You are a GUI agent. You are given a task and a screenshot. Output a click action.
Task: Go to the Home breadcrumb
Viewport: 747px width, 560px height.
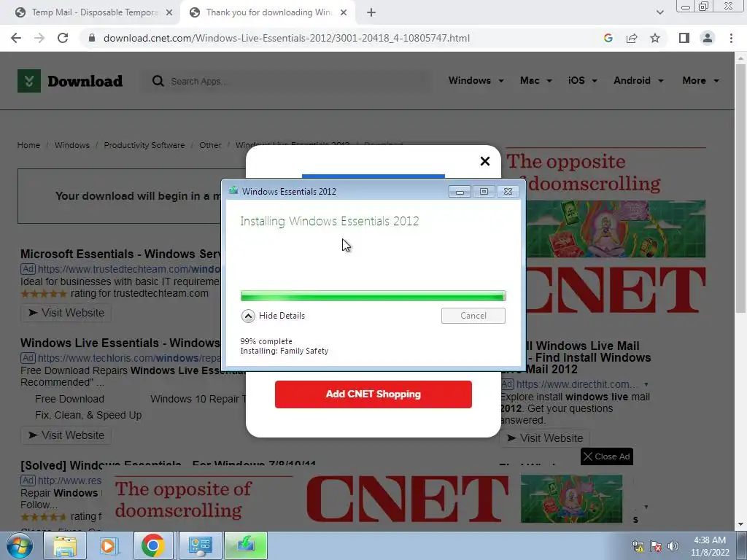tap(28, 145)
